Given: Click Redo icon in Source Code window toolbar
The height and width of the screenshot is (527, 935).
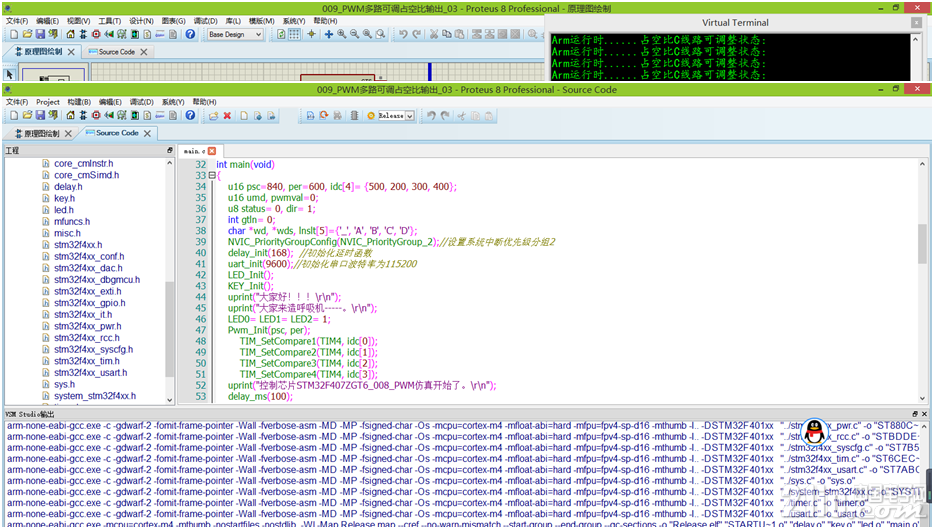Looking at the screenshot, I should 445,116.
